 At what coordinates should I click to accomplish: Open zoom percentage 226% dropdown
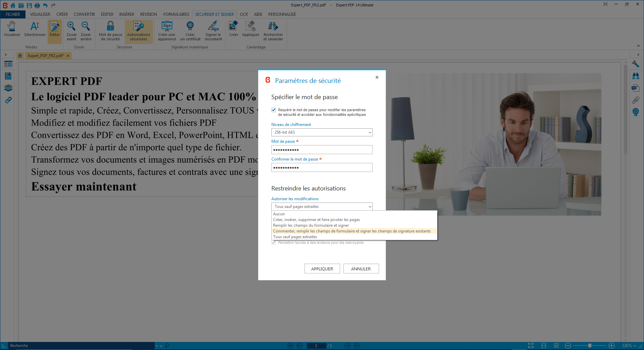(629, 346)
